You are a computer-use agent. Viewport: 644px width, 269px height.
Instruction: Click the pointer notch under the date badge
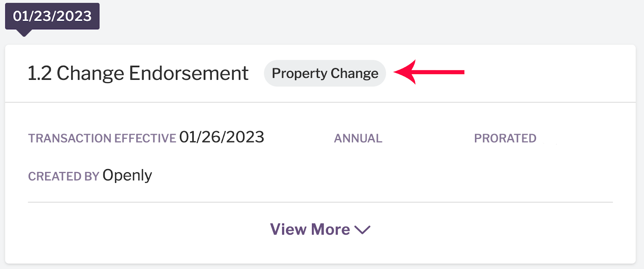pyautogui.click(x=24, y=33)
